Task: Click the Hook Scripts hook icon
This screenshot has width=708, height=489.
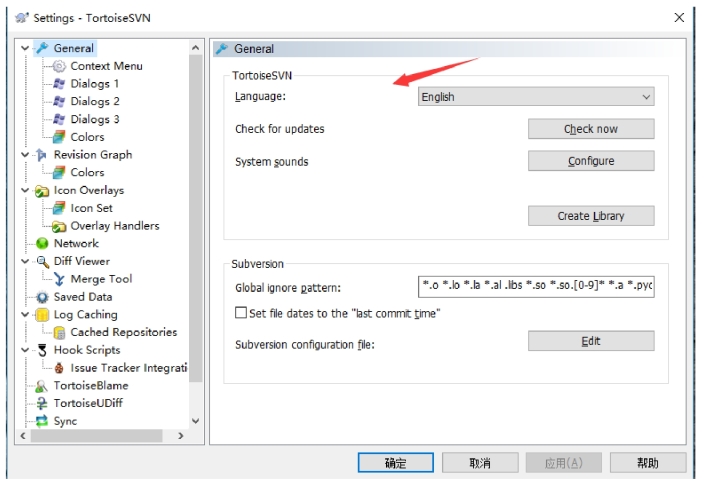Action: (42, 350)
